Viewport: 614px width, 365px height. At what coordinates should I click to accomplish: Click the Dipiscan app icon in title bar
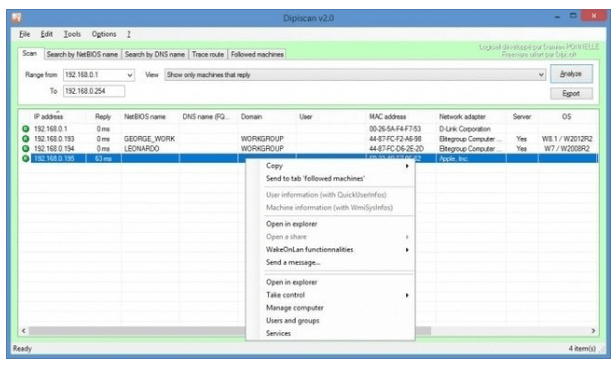[16, 18]
